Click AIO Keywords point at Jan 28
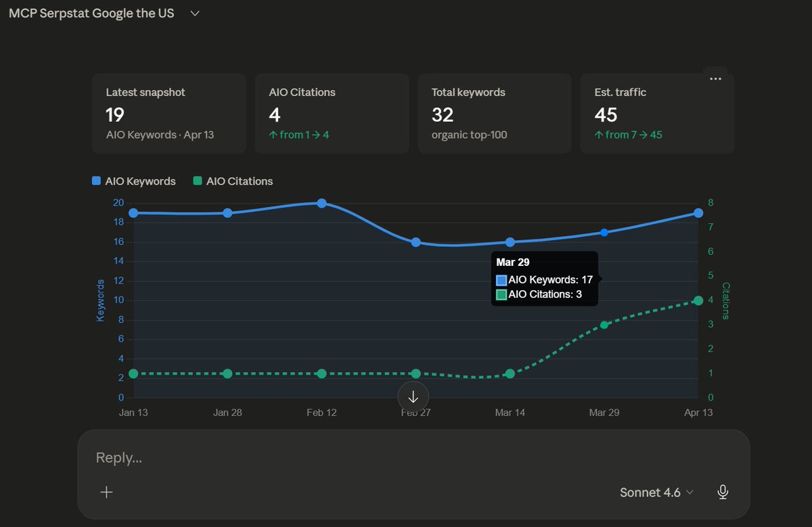The height and width of the screenshot is (527, 812). click(x=227, y=213)
